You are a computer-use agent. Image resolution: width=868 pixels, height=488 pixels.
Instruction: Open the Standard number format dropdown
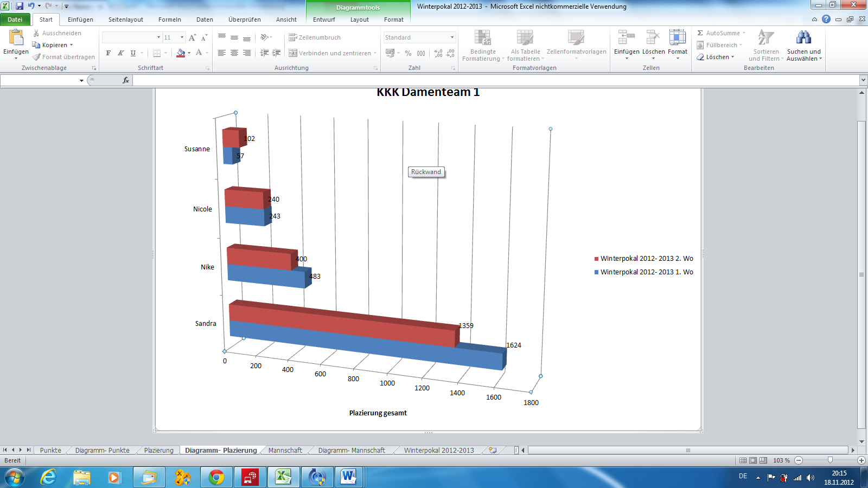tap(452, 37)
